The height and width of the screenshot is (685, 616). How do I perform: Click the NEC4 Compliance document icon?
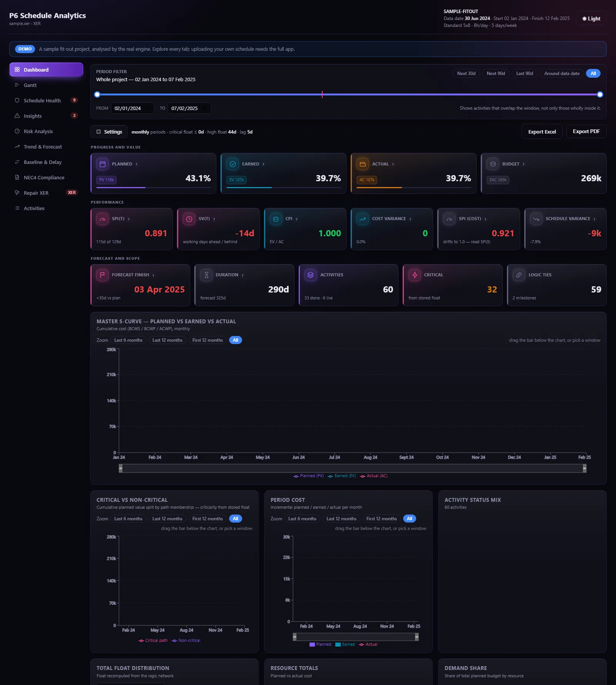pos(17,177)
